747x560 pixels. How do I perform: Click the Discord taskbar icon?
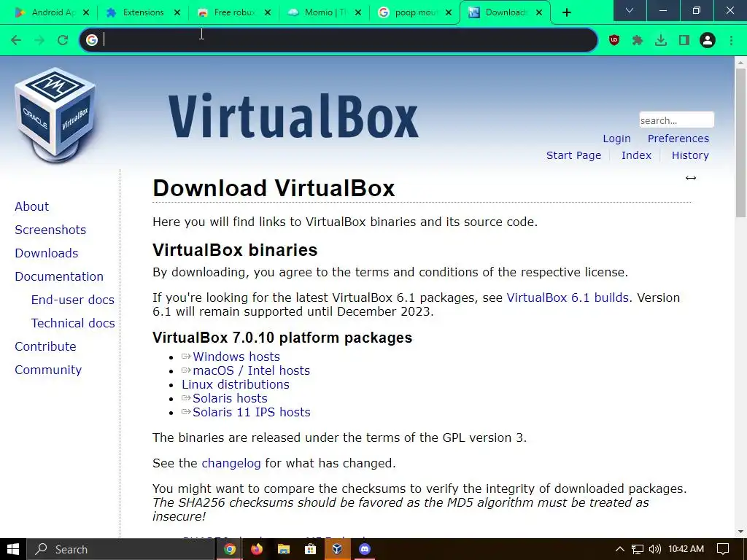click(365, 549)
